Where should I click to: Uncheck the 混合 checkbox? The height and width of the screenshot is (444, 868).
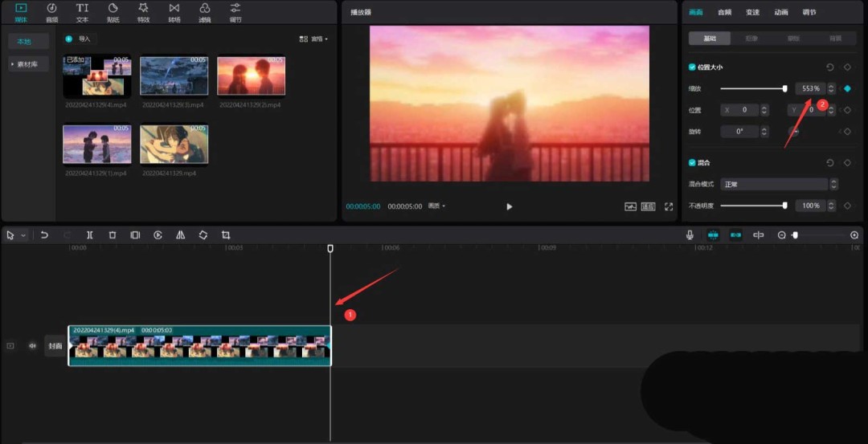pyautogui.click(x=692, y=162)
